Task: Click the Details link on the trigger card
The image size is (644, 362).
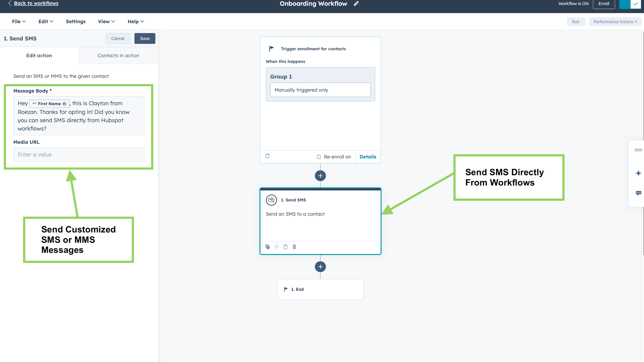Action: point(368,157)
